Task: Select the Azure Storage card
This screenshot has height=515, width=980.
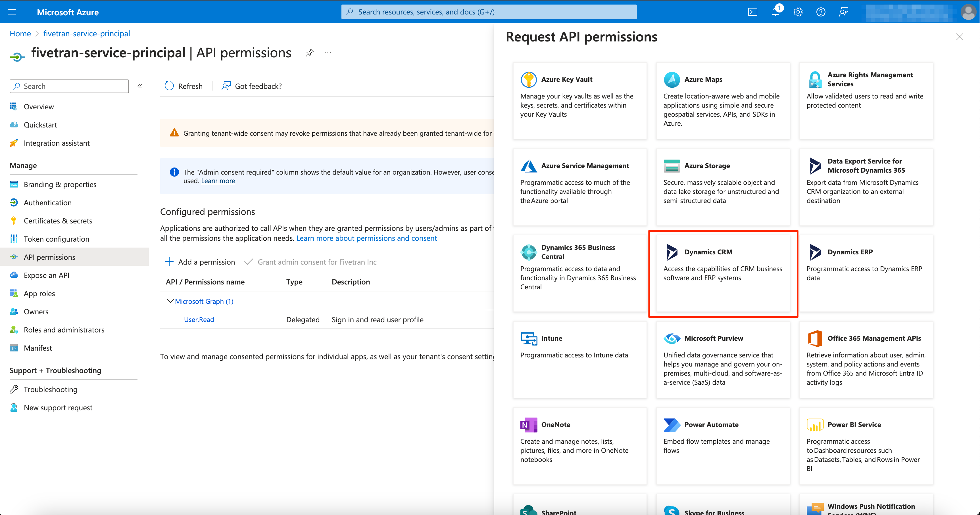Action: [723, 187]
